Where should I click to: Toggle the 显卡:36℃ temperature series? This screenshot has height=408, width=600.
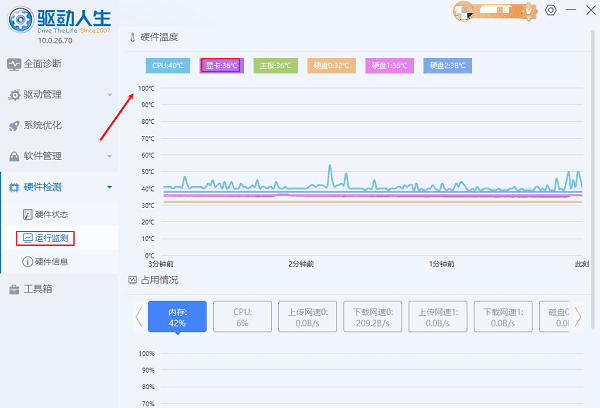pos(222,65)
